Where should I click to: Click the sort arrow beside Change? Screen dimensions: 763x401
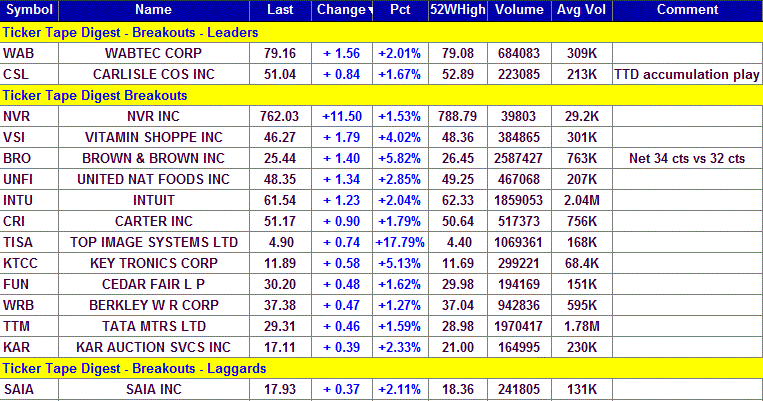[x=370, y=11]
